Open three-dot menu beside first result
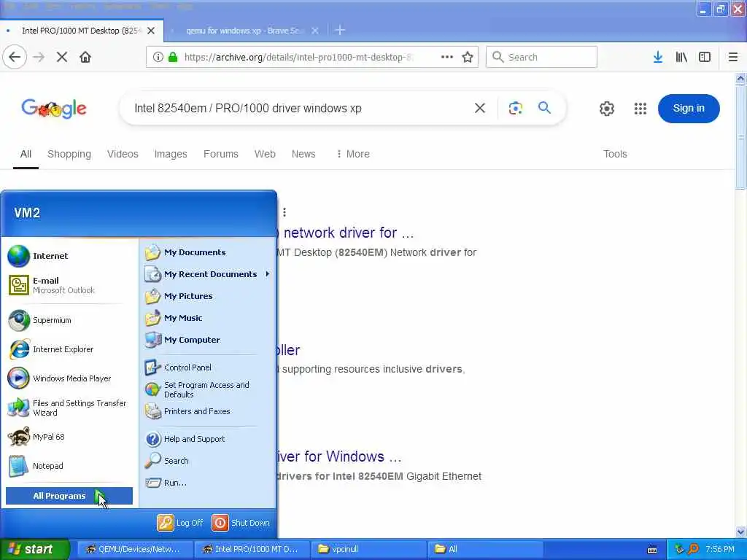Screen dimensions: 747x560 pyautogui.click(x=285, y=212)
